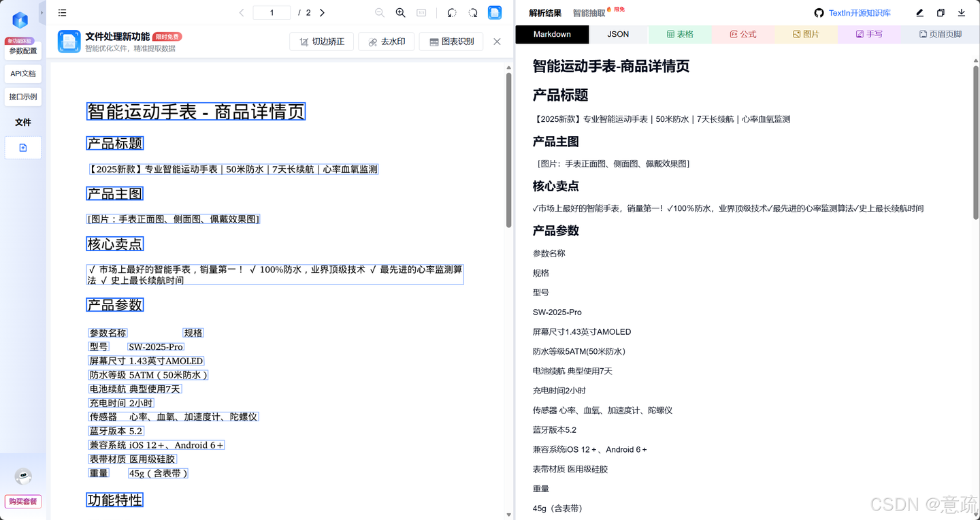Image resolution: width=980 pixels, height=520 pixels.
Task: Select the 表格 tab
Action: [x=680, y=34]
